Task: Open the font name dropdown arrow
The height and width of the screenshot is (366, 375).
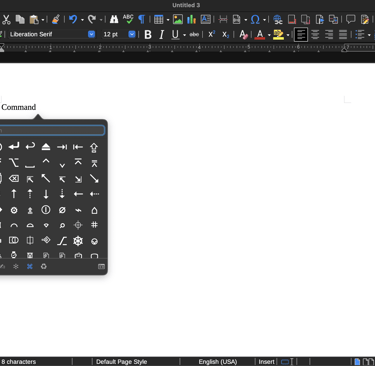Action: pos(91,34)
